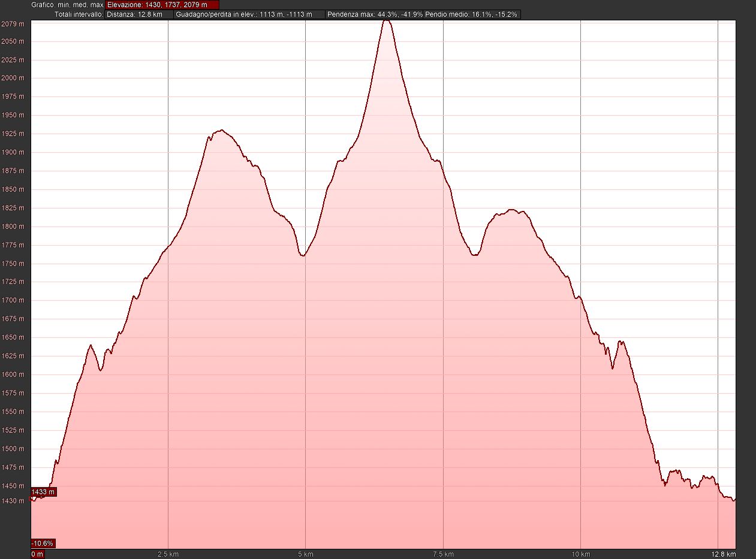Screen dimensions: 756x559
Task: Click the 2000 m elevation axis label
Action: pyautogui.click(x=13, y=78)
